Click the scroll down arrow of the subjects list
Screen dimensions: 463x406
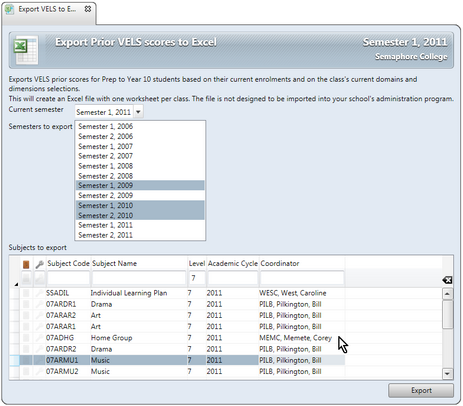point(447,374)
